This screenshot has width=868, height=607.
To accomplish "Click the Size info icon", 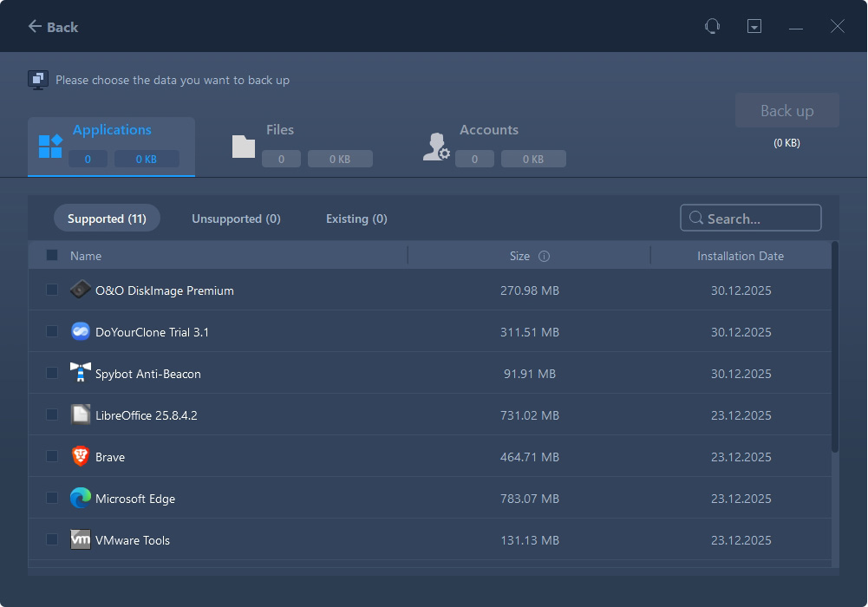I will point(544,257).
